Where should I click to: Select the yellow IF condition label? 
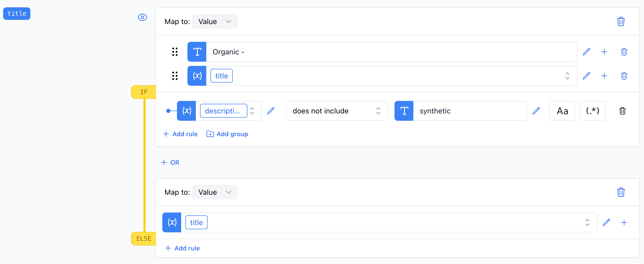click(x=143, y=92)
